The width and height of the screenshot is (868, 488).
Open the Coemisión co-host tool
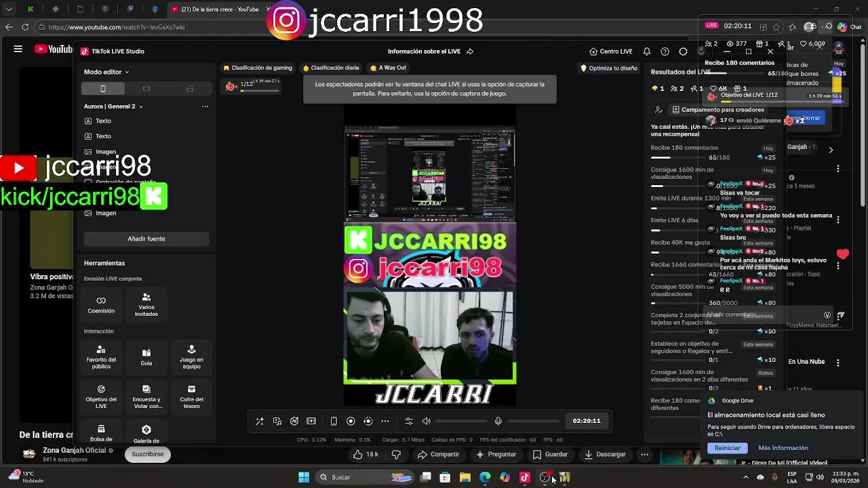[101, 304]
